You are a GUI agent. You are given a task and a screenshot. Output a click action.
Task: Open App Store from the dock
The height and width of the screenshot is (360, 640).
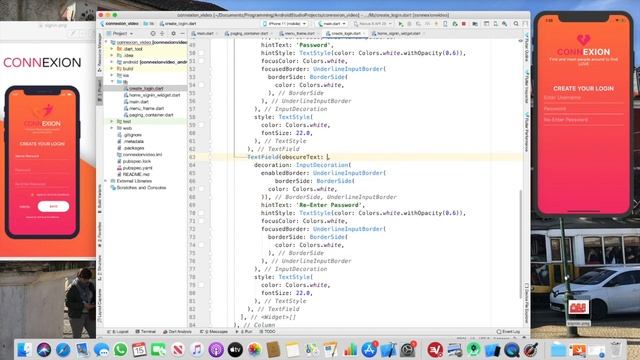369,350
